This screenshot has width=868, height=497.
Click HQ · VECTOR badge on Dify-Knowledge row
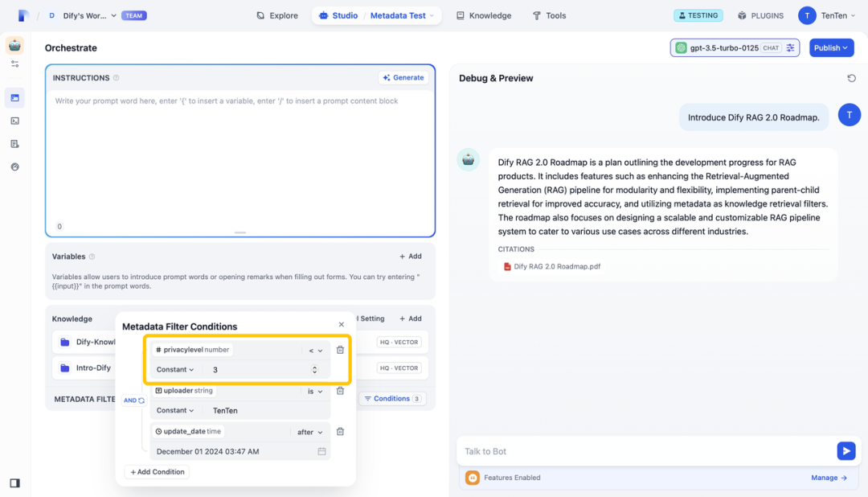coord(399,343)
